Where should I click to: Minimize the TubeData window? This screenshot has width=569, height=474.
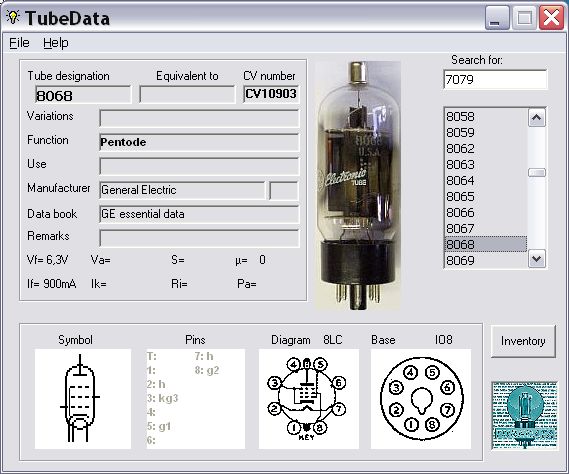pyautogui.click(x=497, y=18)
